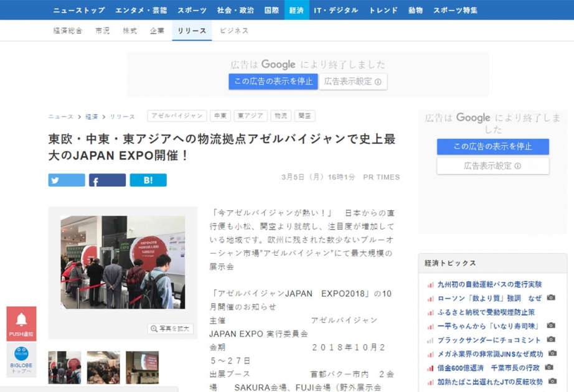The width and height of the screenshot is (574, 392).
Task: Click ranking bar icon beside ふるさと納税 headline
Action: [430, 312]
